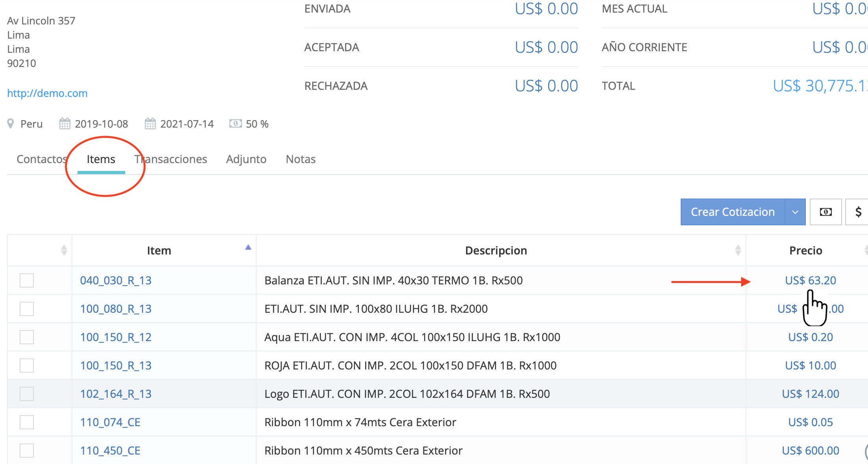The width and height of the screenshot is (868, 464).
Task: Click the US$ 124.00 price value
Action: pos(810,394)
